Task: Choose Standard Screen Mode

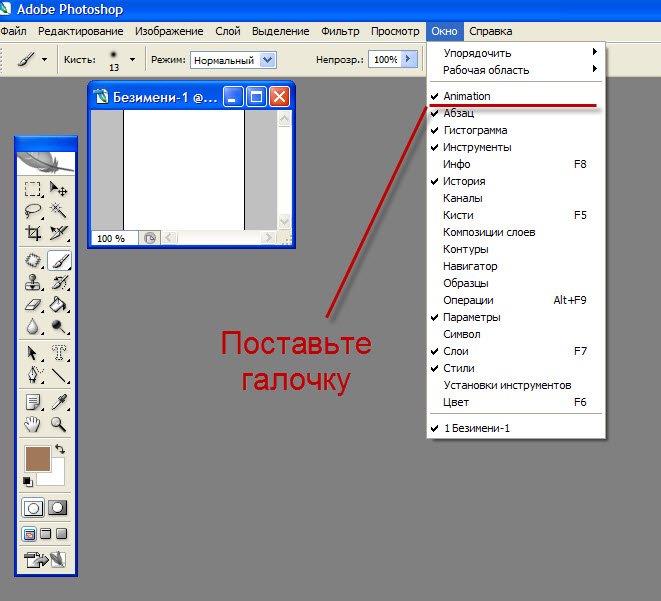Action: [29, 534]
